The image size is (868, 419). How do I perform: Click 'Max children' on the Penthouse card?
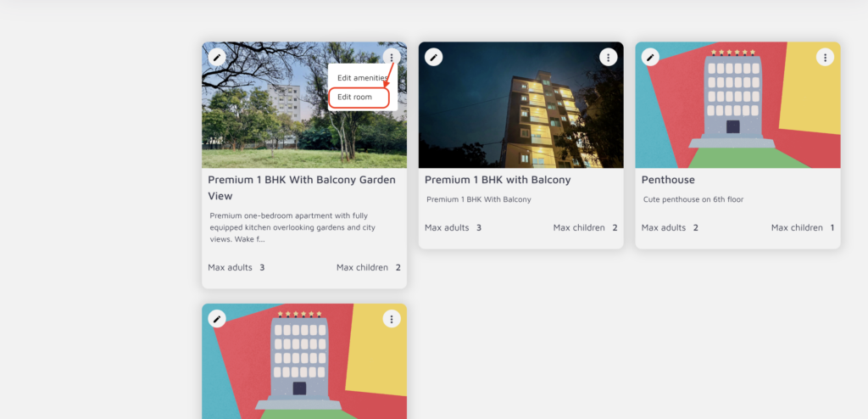[796, 228]
